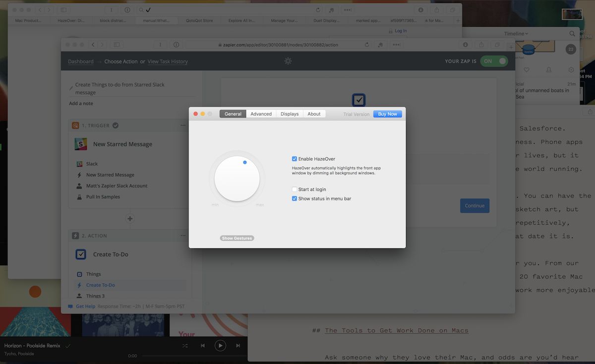Switch to the Advanced tab

[x=261, y=114]
